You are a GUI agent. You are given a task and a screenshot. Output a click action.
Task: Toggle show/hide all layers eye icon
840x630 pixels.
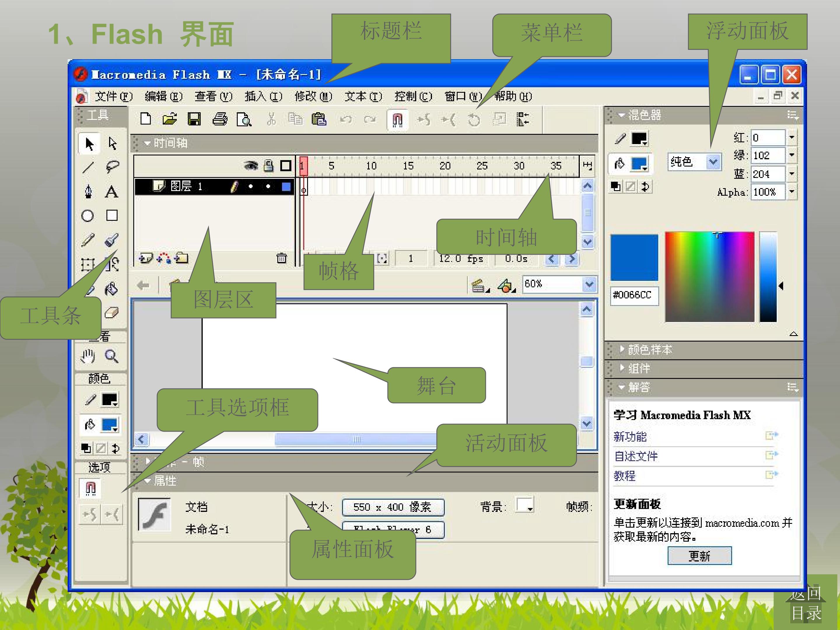click(x=251, y=166)
